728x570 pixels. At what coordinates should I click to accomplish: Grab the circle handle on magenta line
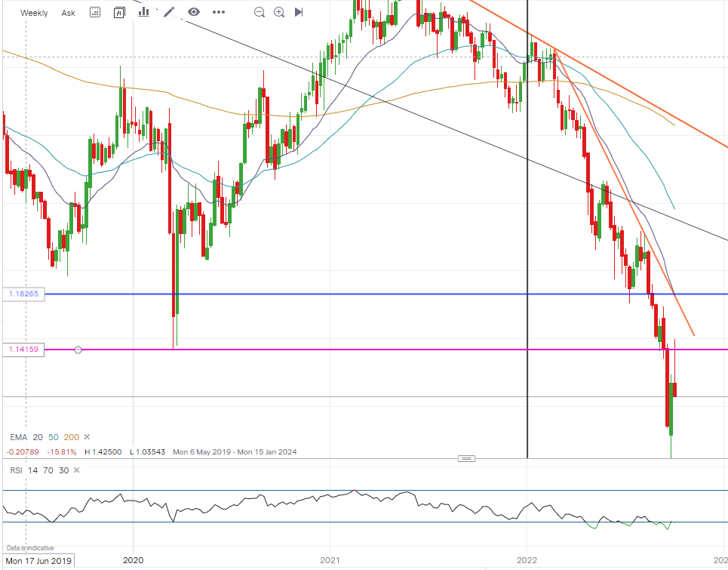pyautogui.click(x=78, y=350)
